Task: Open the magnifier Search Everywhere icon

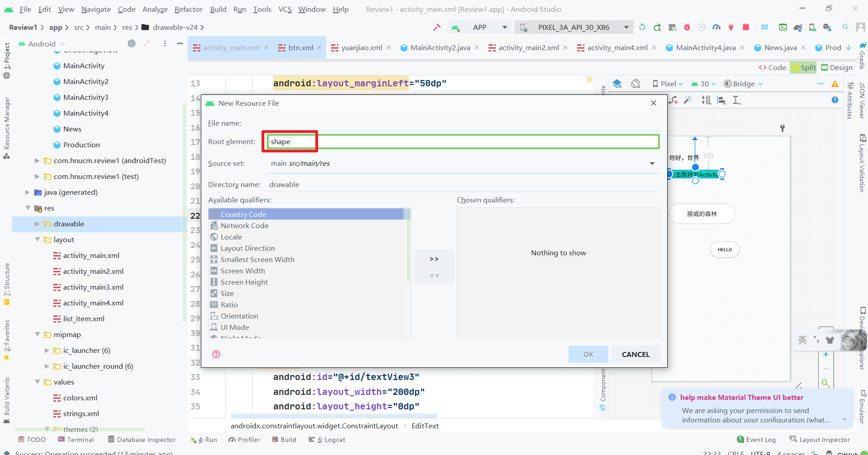Action: (x=845, y=27)
